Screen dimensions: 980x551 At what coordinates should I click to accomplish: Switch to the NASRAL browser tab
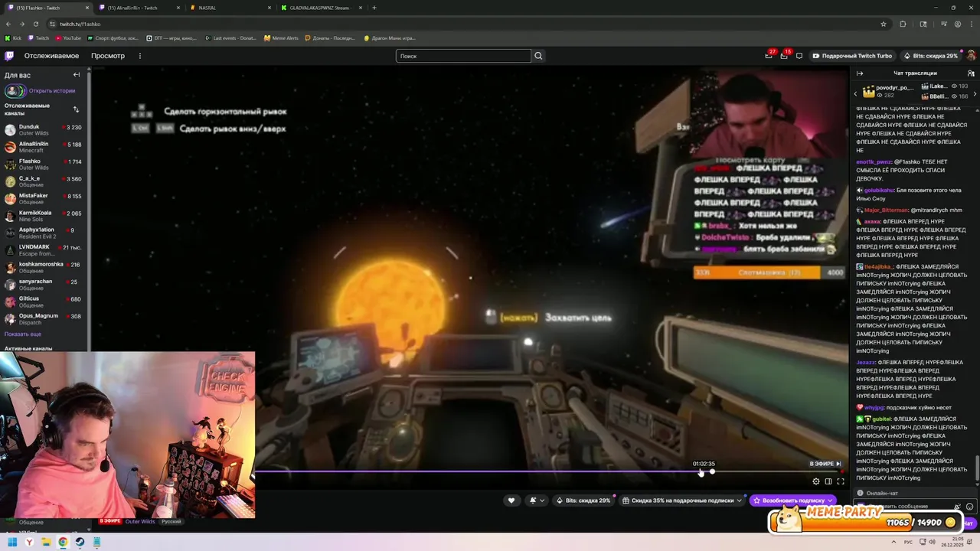click(x=230, y=8)
